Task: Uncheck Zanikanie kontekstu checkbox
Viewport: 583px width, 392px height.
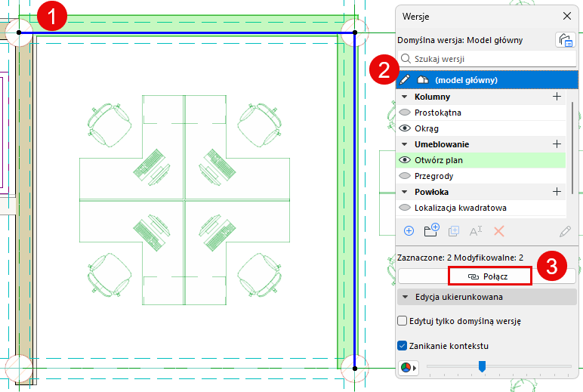Action: click(x=402, y=345)
